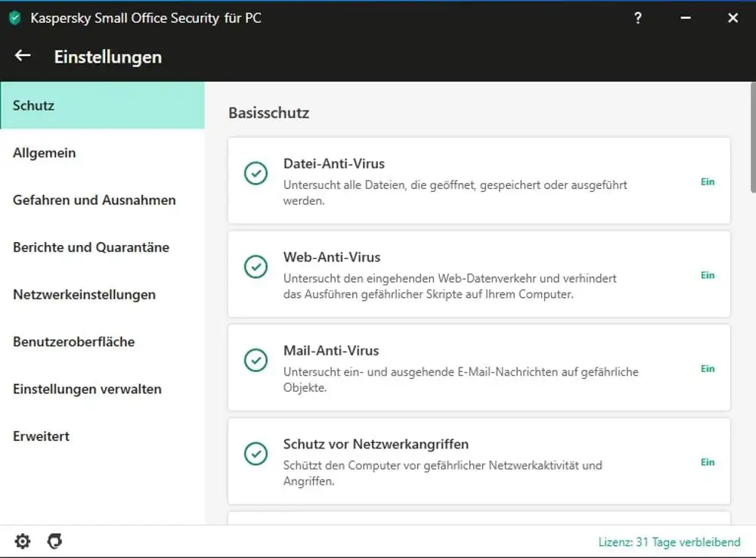Click the green checkmark icon for Datei-Anti-Virus

coord(256,173)
